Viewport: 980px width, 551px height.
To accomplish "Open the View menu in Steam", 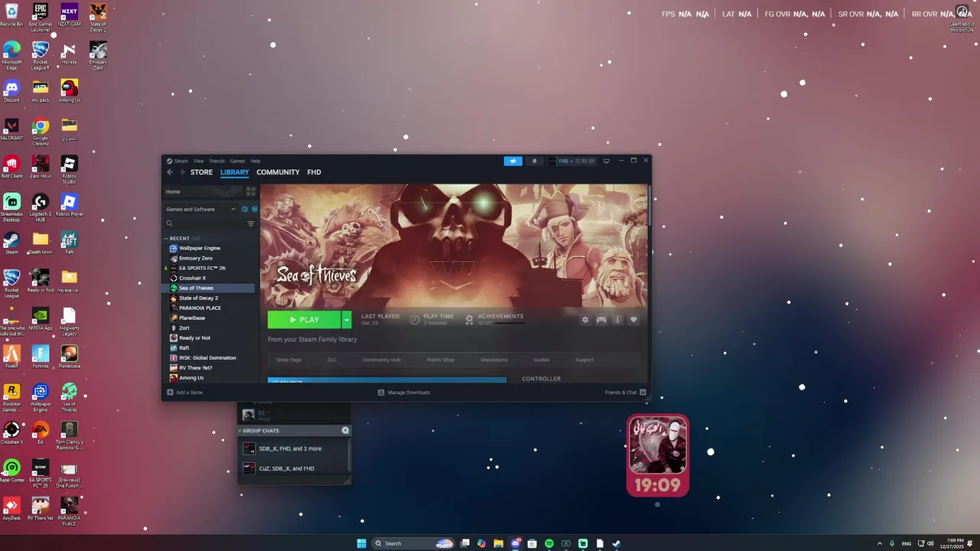I will click(x=198, y=161).
